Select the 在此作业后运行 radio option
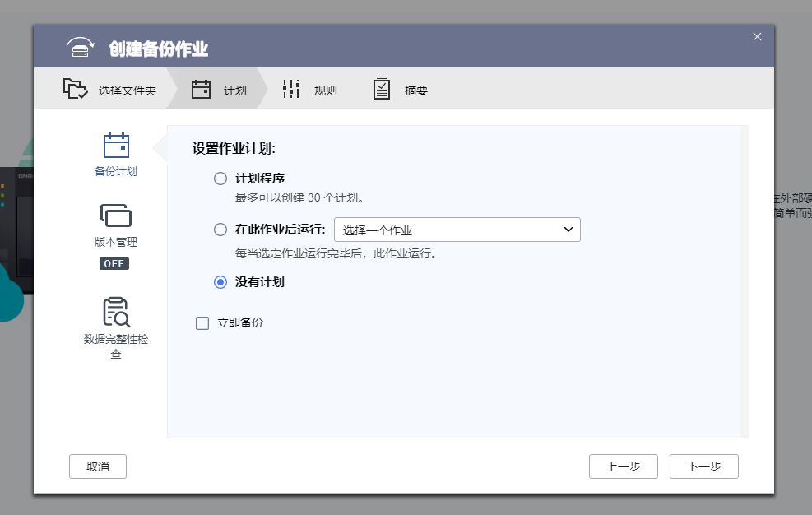The image size is (812, 515). pyautogui.click(x=220, y=230)
